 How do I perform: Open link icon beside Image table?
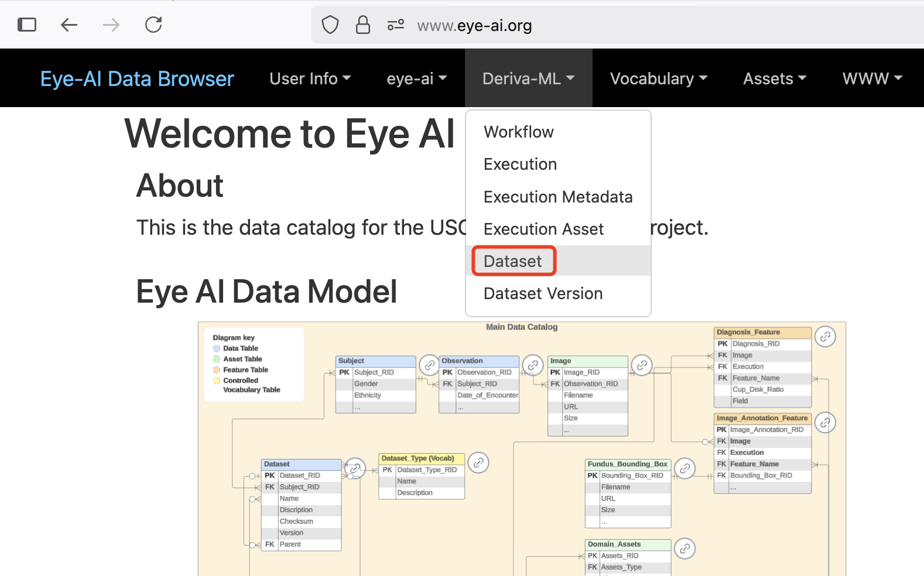(x=642, y=365)
